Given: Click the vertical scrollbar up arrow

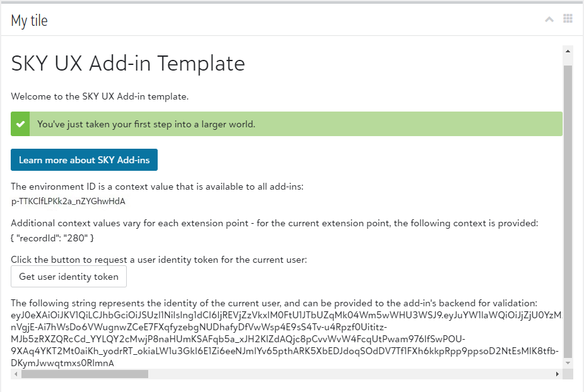Looking at the screenshot, I should pos(568,51).
